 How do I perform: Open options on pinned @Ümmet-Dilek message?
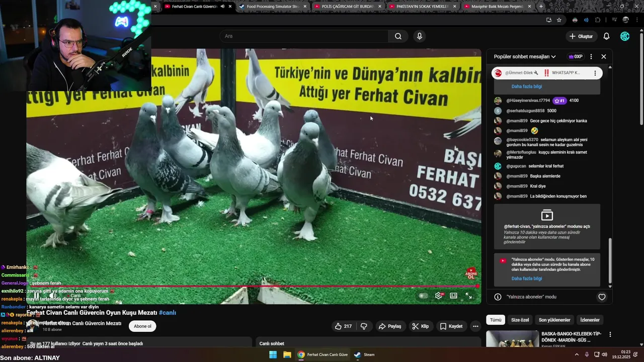pos(595,73)
